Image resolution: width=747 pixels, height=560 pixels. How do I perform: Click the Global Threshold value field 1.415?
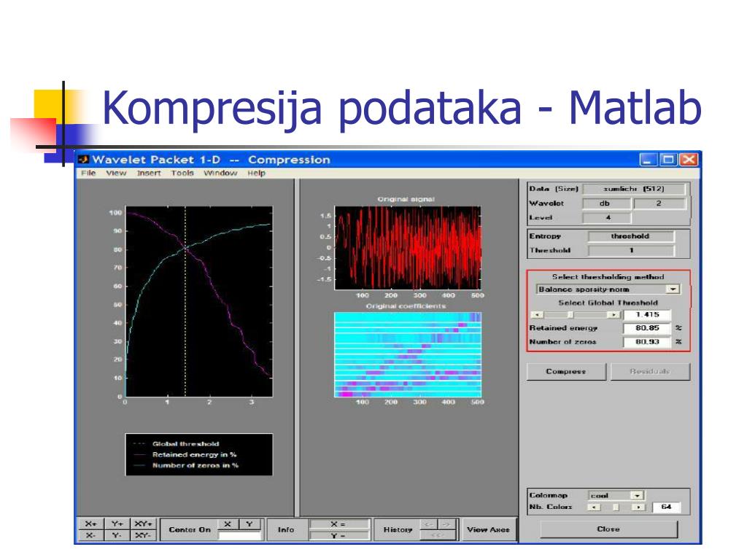pos(648,315)
